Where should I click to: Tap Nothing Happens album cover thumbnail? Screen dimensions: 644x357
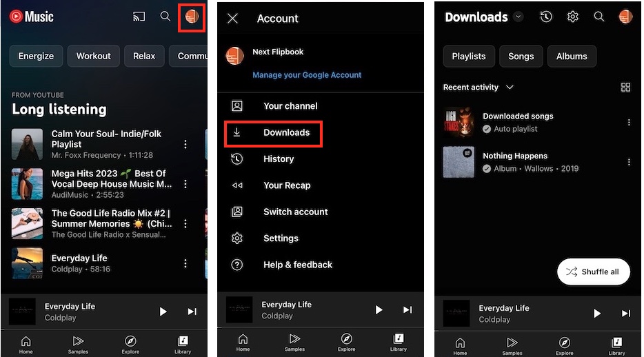click(459, 162)
